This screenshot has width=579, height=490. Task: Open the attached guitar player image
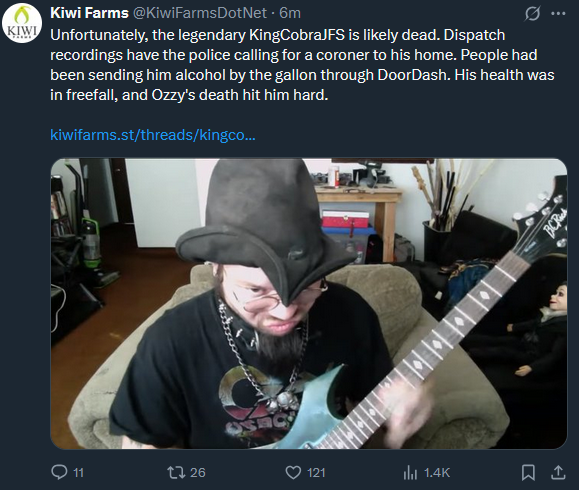point(309,304)
